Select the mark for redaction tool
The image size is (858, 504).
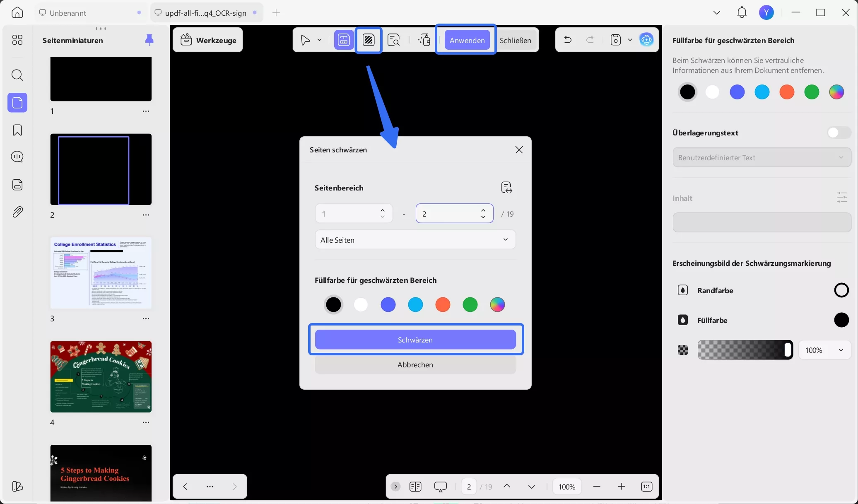[344, 40]
